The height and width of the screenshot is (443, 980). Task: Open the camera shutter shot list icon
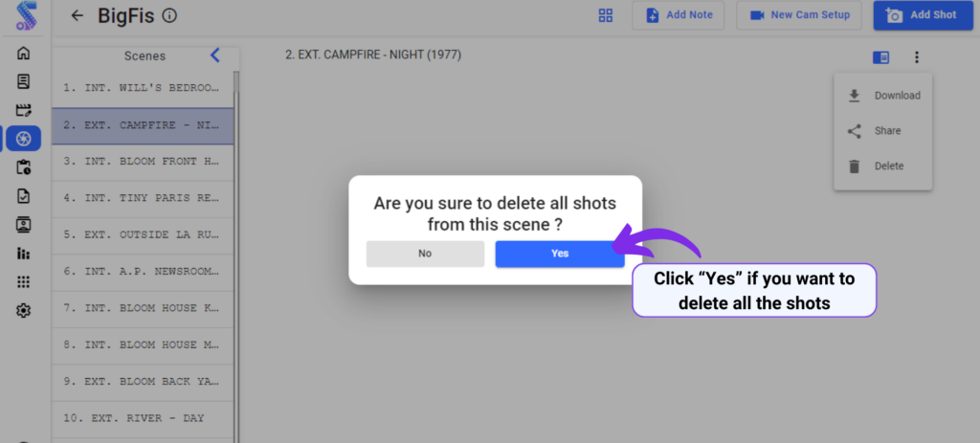pos(24,139)
